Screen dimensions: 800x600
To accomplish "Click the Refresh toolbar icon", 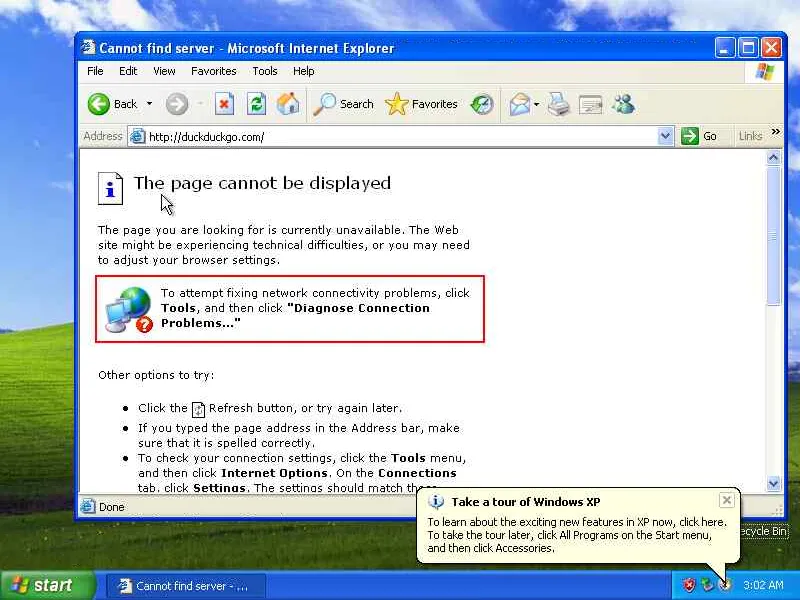I will tap(256, 104).
